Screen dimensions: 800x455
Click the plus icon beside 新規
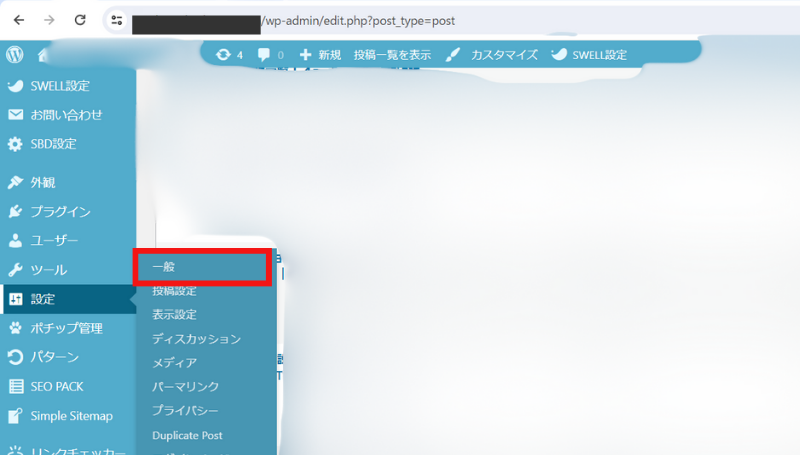pyautogui.click(x=305, y=55)
